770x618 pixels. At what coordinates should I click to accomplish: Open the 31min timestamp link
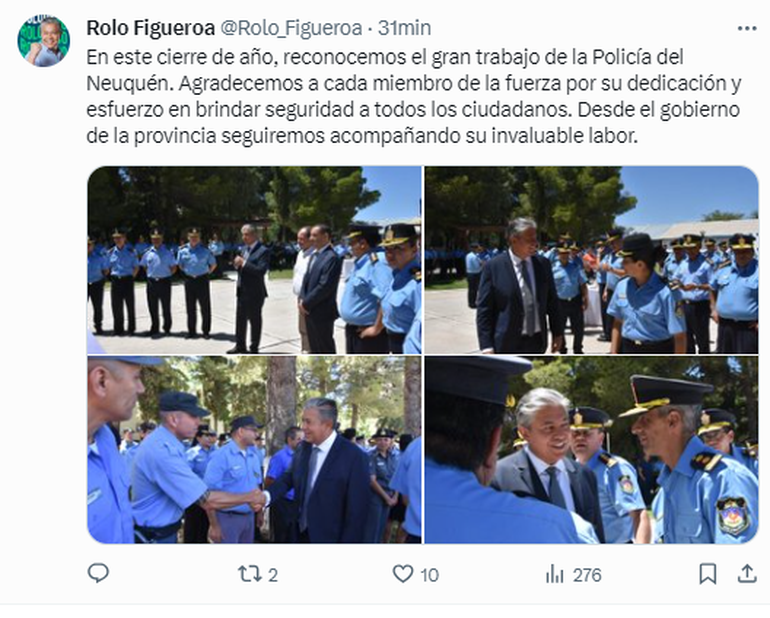pos(405,28)
